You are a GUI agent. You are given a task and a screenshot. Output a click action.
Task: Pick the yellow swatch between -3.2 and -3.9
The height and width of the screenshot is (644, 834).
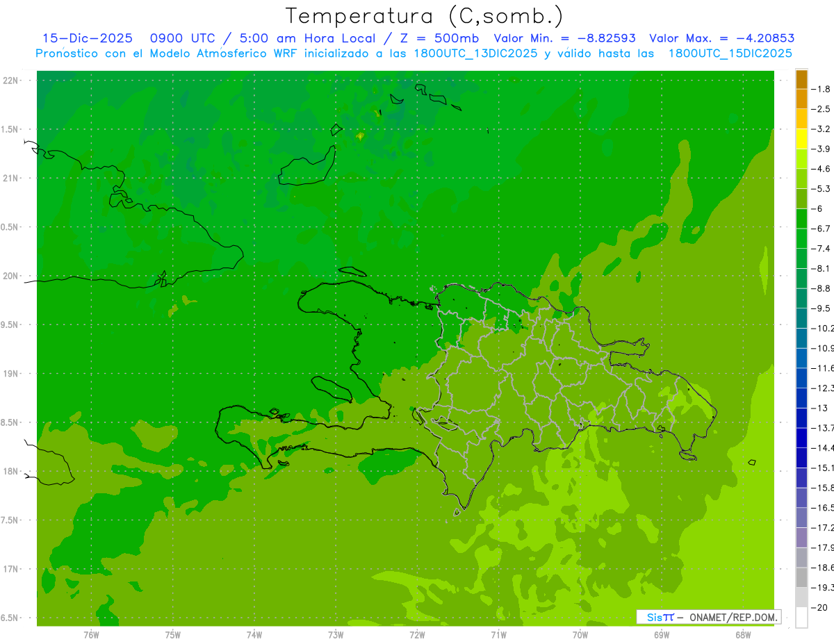pyautogui.click(x=801, y=139)
